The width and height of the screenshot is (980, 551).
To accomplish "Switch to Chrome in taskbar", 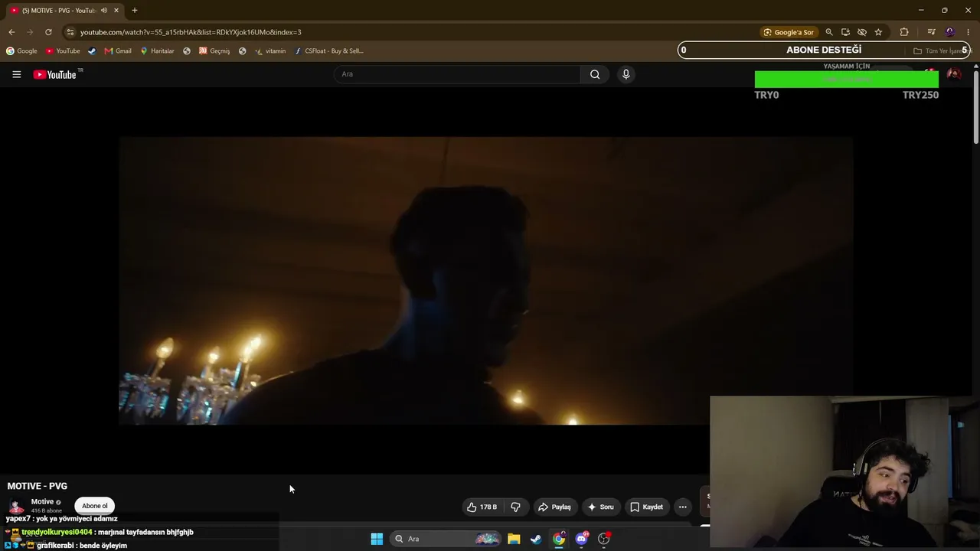I will click(x=559, y=539).
